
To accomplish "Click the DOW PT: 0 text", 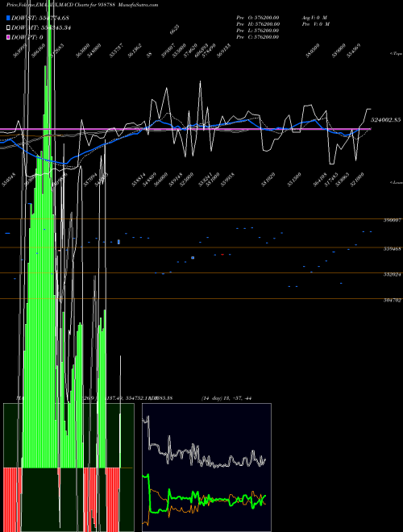I will (27, 37).
